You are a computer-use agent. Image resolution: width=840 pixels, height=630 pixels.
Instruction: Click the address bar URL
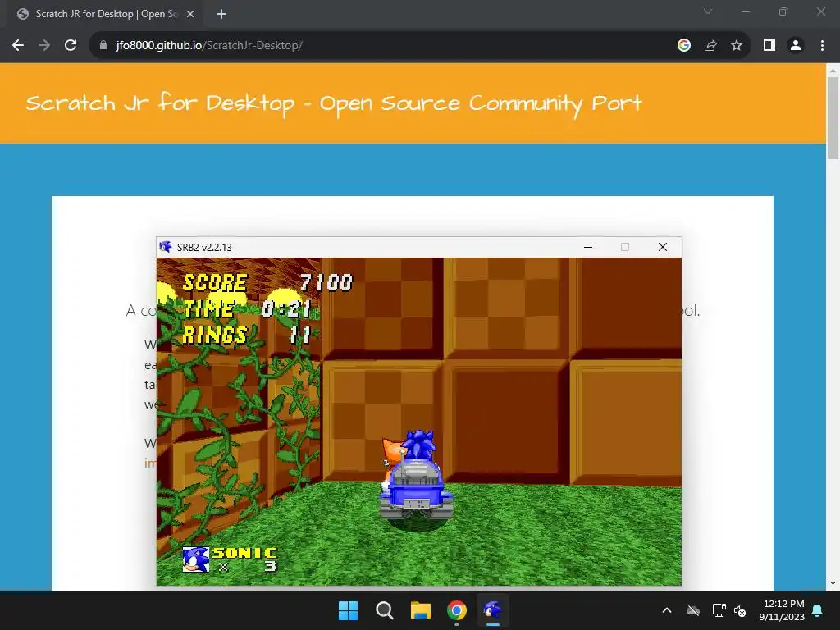coord(209,46)
